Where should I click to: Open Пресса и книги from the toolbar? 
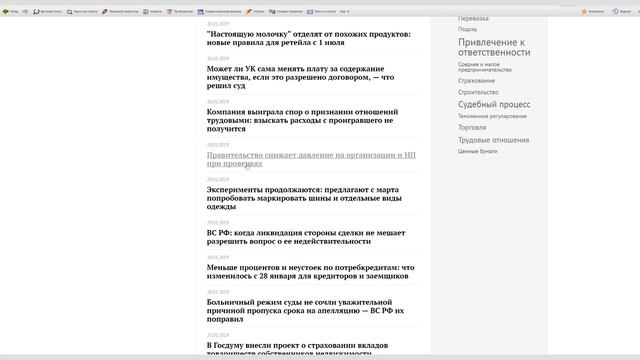coord(321,11)
